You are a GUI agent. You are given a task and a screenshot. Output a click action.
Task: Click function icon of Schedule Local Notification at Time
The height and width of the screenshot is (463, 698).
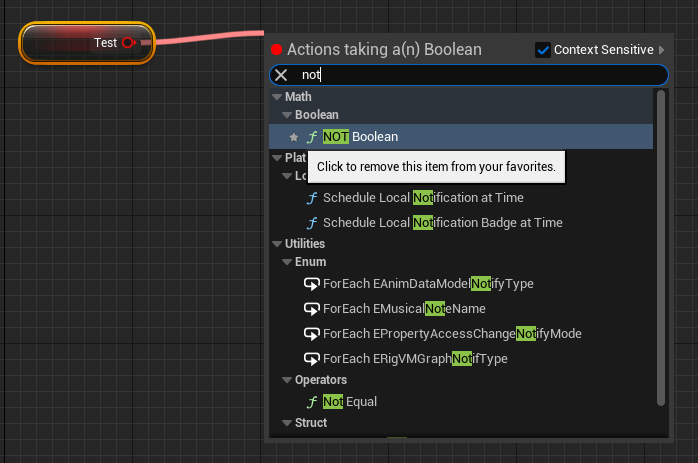(x=312, y=198)
